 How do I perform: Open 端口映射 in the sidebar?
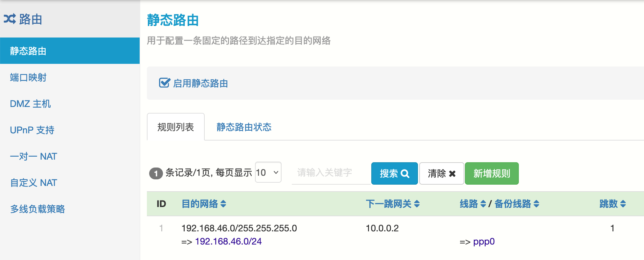click(28, 77)
